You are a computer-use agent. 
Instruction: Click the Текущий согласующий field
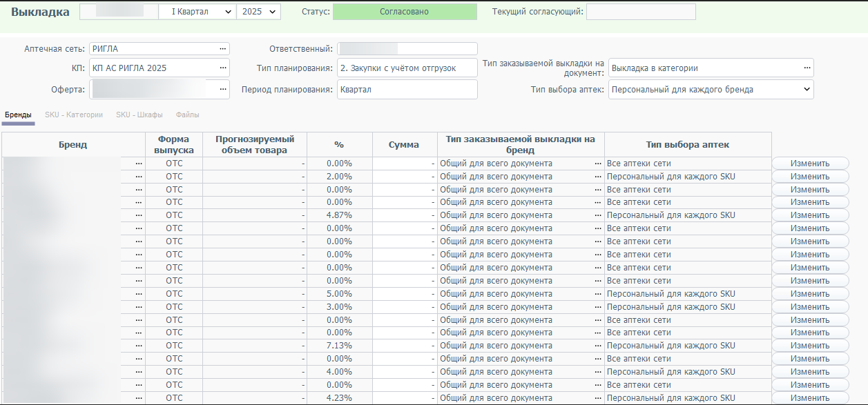point(641,12)
